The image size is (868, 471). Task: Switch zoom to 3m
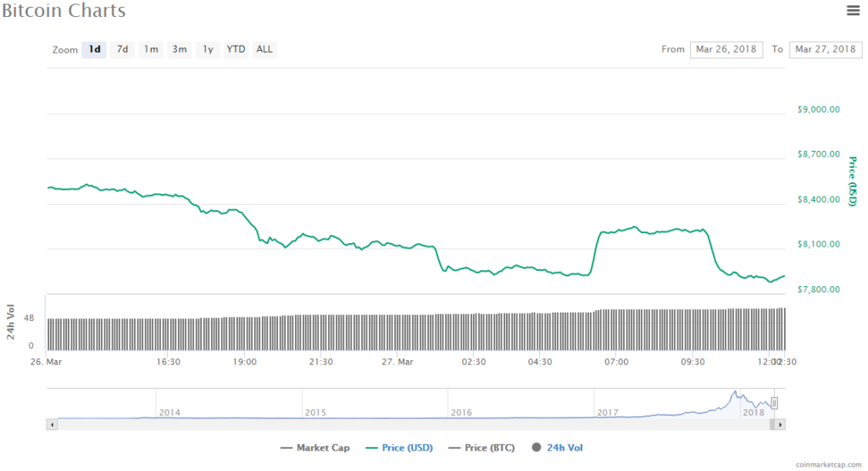point(180,49)
